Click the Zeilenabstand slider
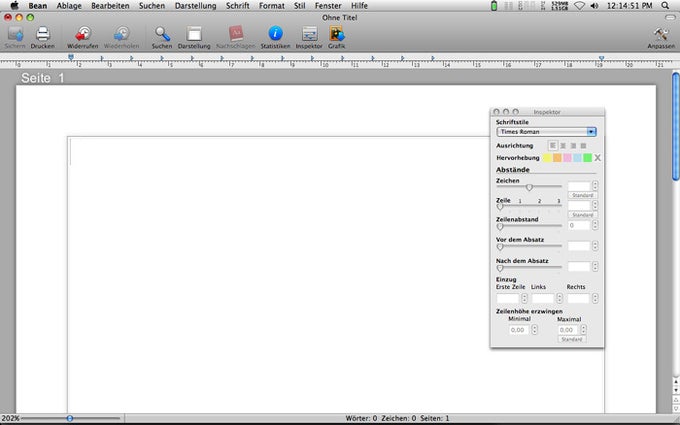680x425 pixels. click(x=529, y=226)
